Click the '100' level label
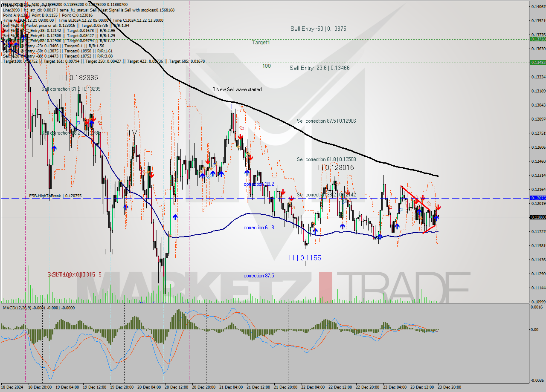This screenshot has width=546, height=392. coord(267,66)
